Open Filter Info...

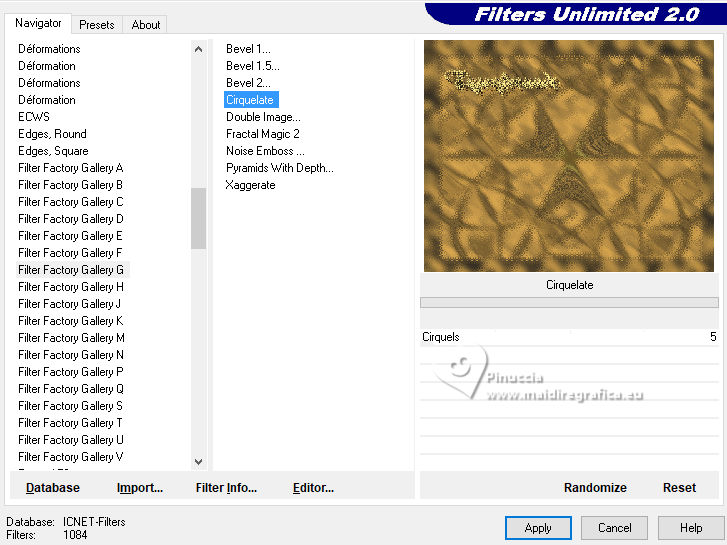(x=226, y=488)
